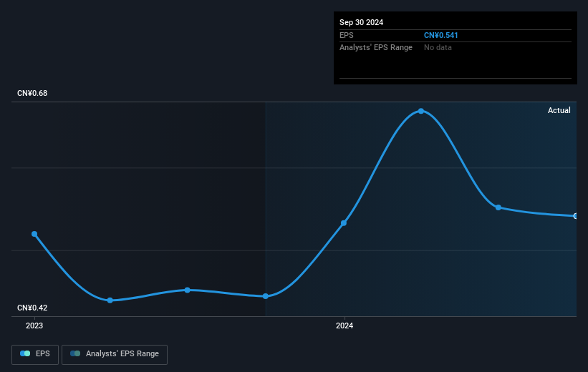Select the lowest EPS data point

pyautogui.click(x=110, y=300)
